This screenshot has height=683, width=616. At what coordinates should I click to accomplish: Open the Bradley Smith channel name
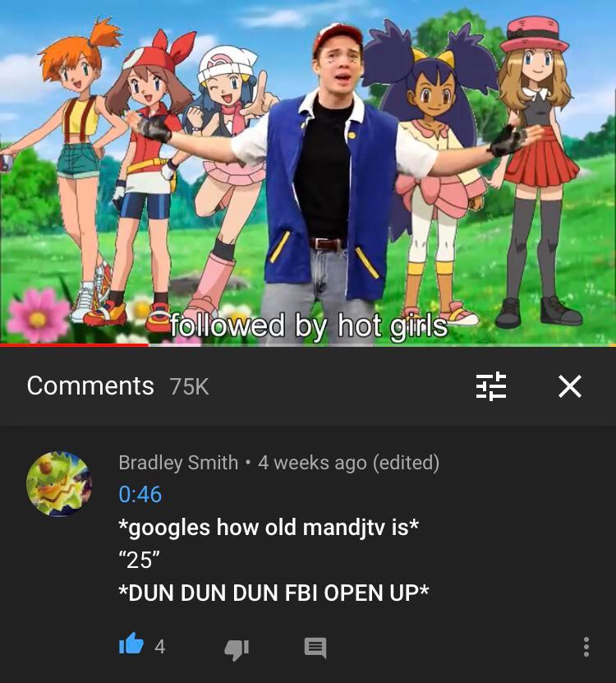pos(178,462)
